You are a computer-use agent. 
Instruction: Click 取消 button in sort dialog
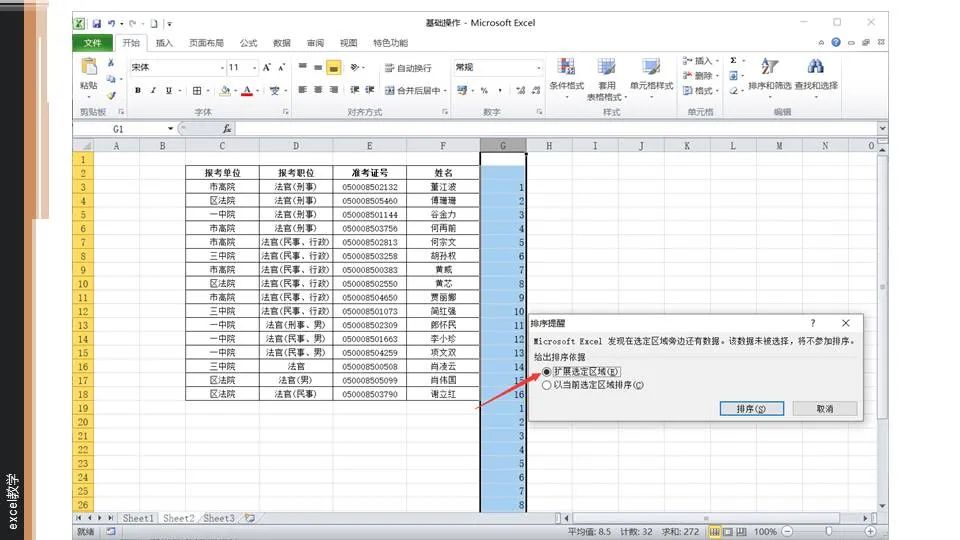point(825,408)
